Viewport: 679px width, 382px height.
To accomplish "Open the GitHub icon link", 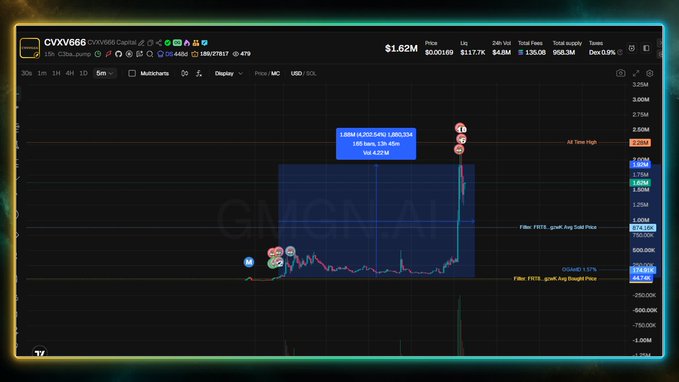I will 118,54.
